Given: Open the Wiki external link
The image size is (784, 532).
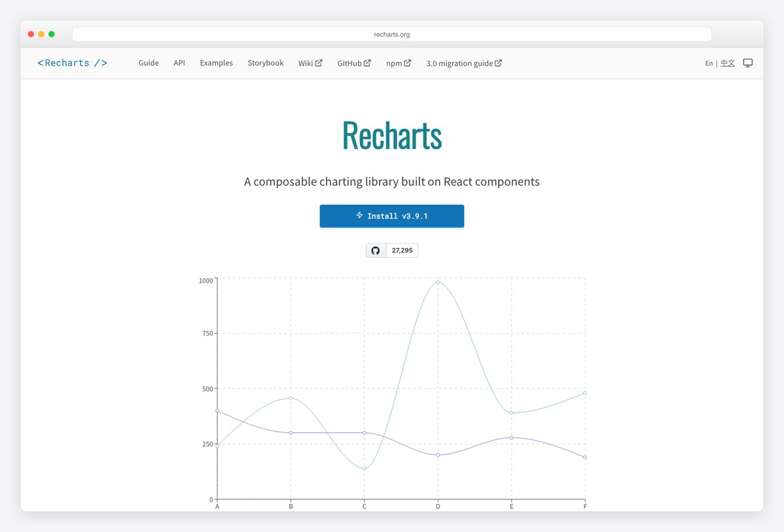Looking at the screenshot, I should point(310,63).
